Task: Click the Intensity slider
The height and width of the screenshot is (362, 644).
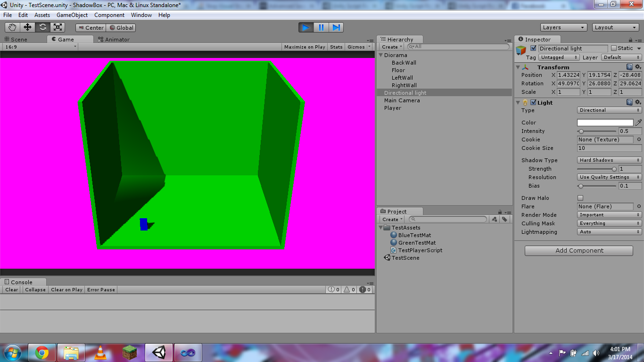Action: [x=597, y=131]
